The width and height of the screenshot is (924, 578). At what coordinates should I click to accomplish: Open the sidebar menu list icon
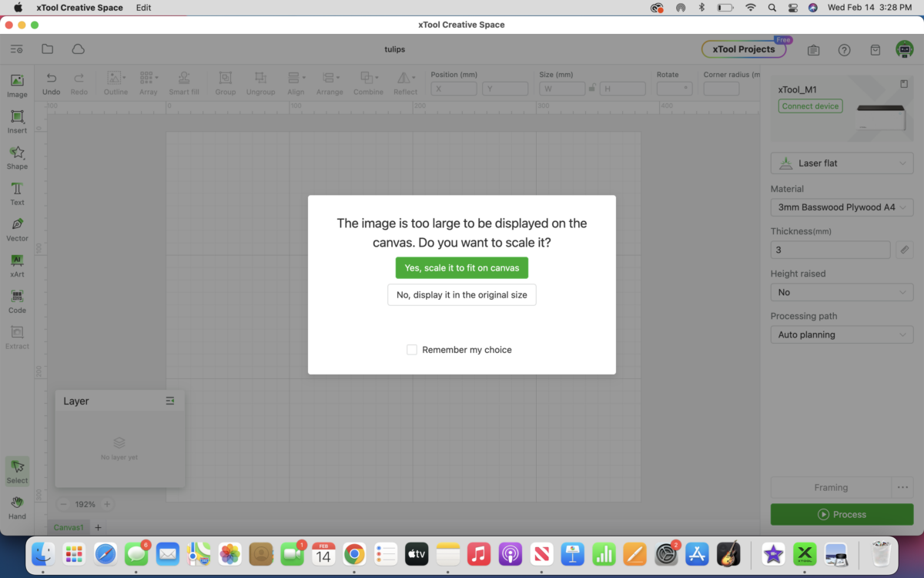pos(16,49)
